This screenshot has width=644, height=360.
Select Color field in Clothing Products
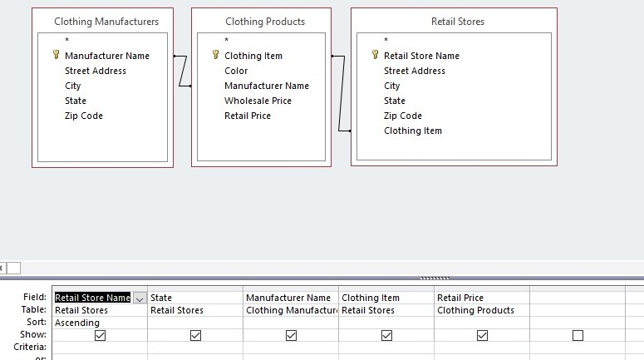(236, 71)
